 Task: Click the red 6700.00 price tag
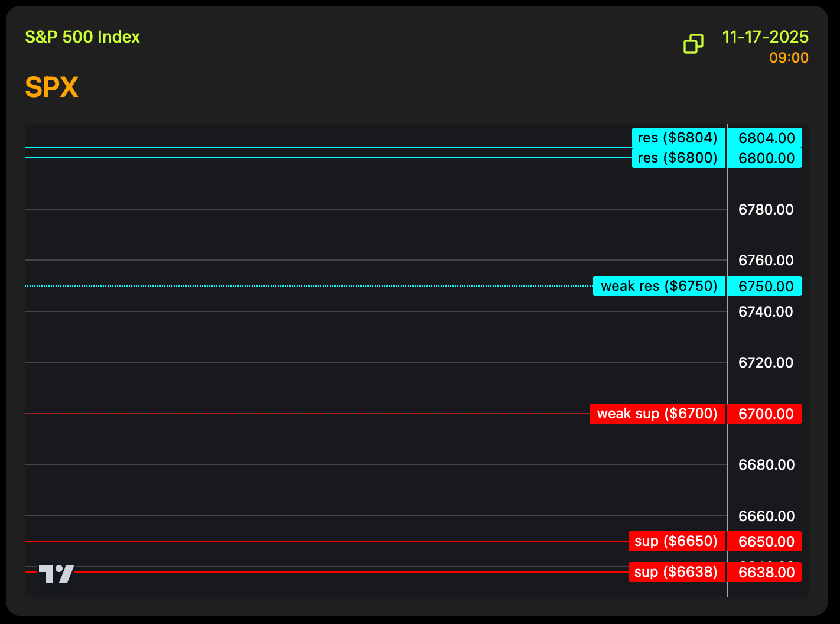tap(766, 414)
